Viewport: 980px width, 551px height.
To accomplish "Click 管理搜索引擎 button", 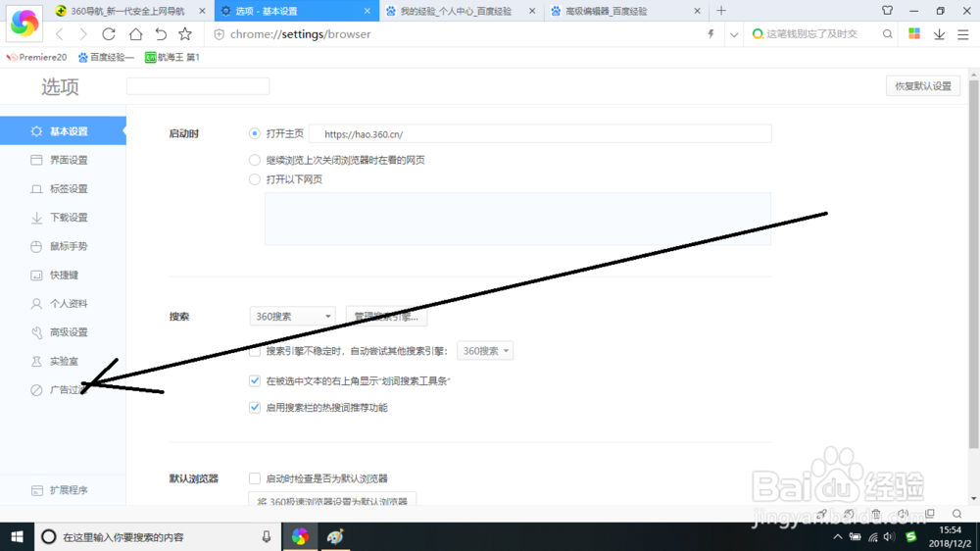I will click(385, 317).
